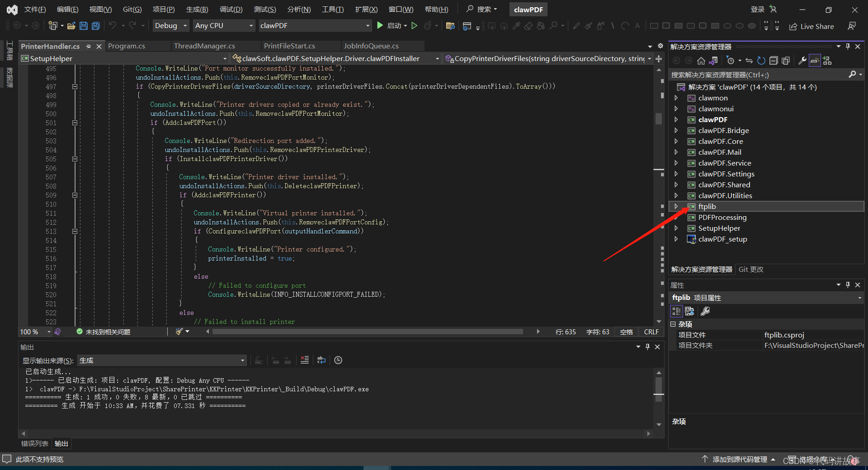
Task: Open the 生成(B) build menu
Action: pos(197,9)
